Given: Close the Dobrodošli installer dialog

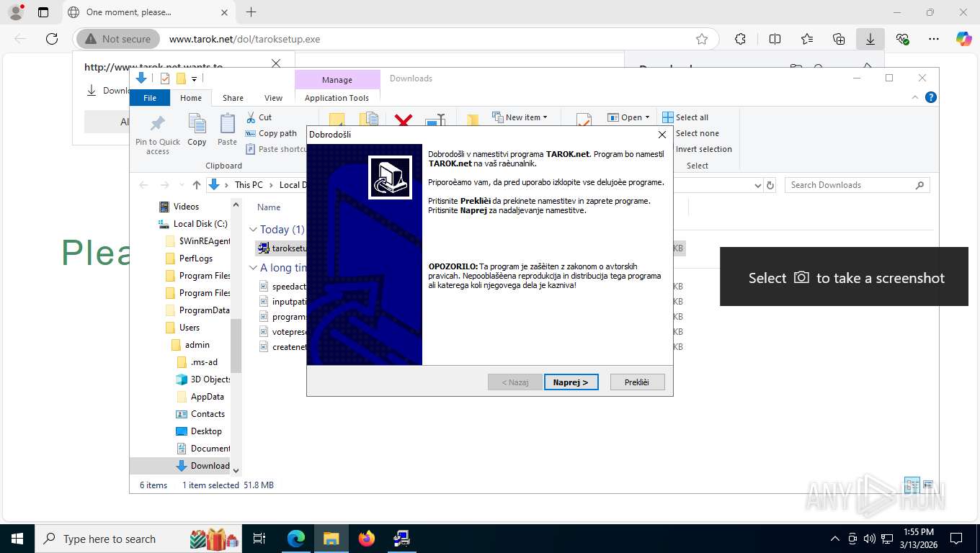Looking at the screenshot, I should click(x=662, y=135).
